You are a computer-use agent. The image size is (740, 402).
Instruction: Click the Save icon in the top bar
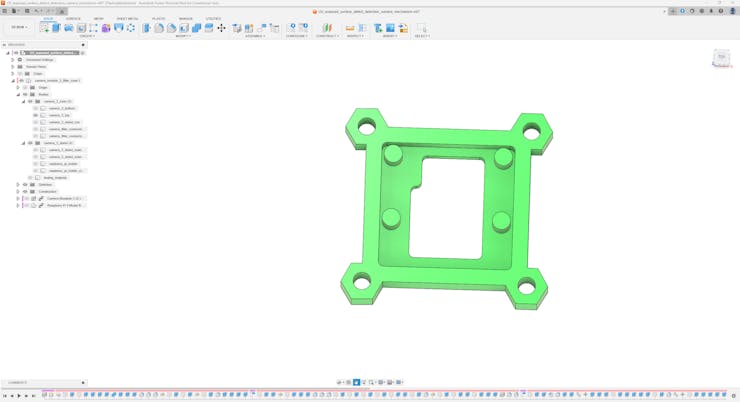point(27,11)
